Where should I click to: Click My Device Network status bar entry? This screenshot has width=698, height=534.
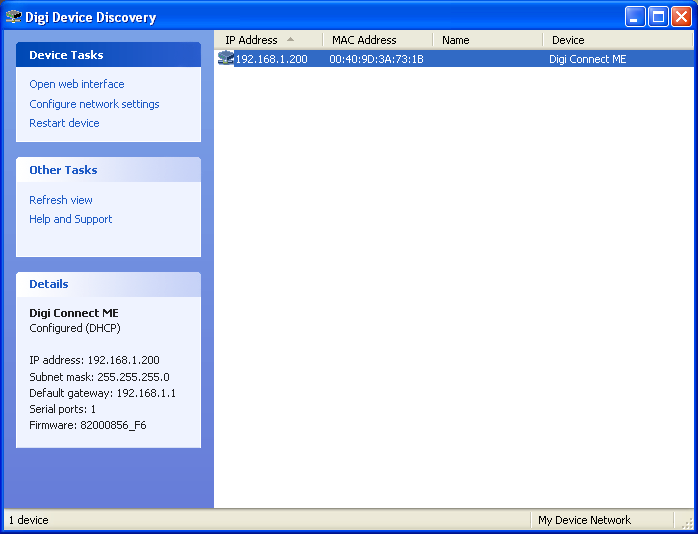(x=584, y=520)
